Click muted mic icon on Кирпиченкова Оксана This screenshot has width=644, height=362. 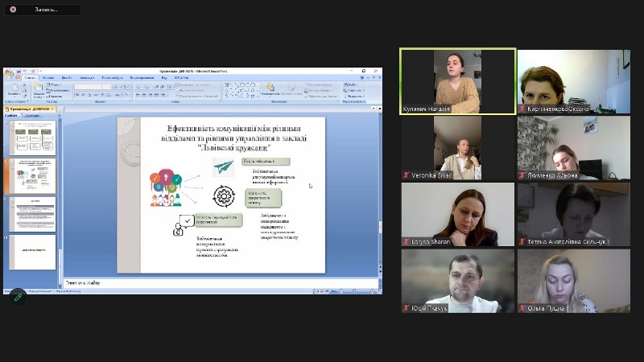click(522, 109)
